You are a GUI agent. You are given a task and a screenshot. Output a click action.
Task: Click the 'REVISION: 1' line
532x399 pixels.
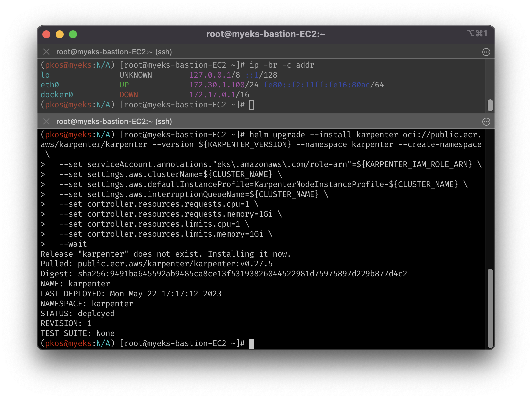point(66,323)
